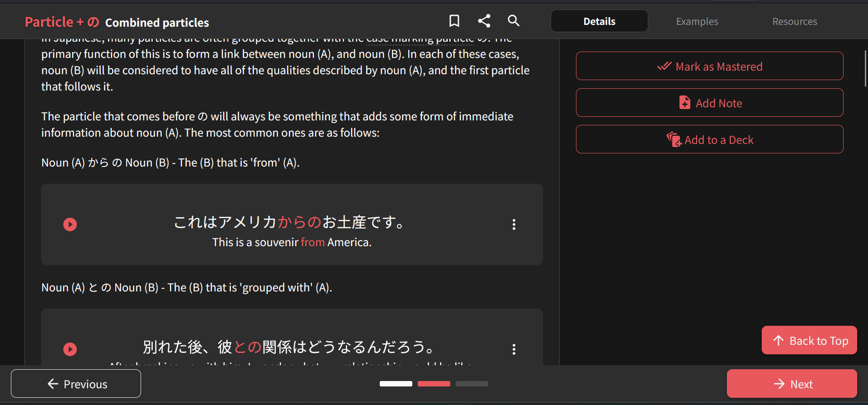Open options menu for アメリカ example sentence
This screenshot has width=868, height=405.
tap(514, 224)
